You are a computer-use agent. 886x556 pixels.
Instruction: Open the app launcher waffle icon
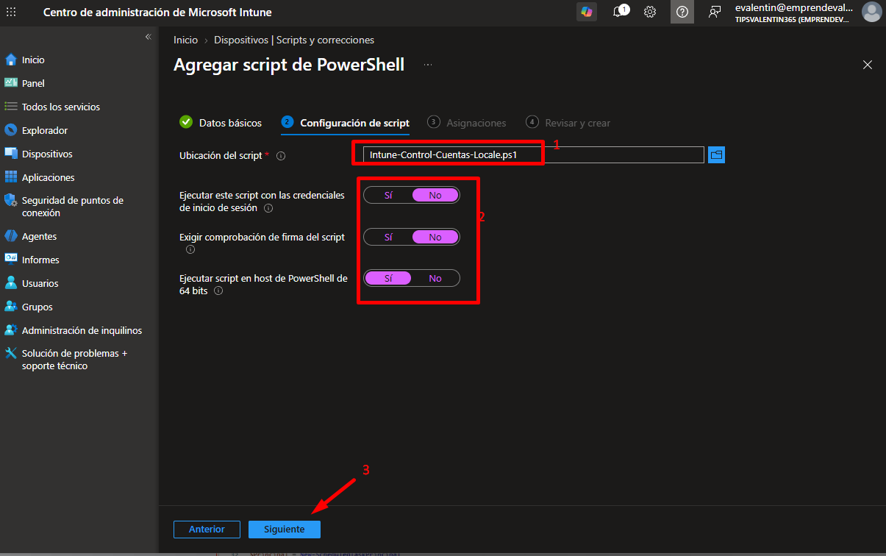pyautogui.click(x=11, y=12)
